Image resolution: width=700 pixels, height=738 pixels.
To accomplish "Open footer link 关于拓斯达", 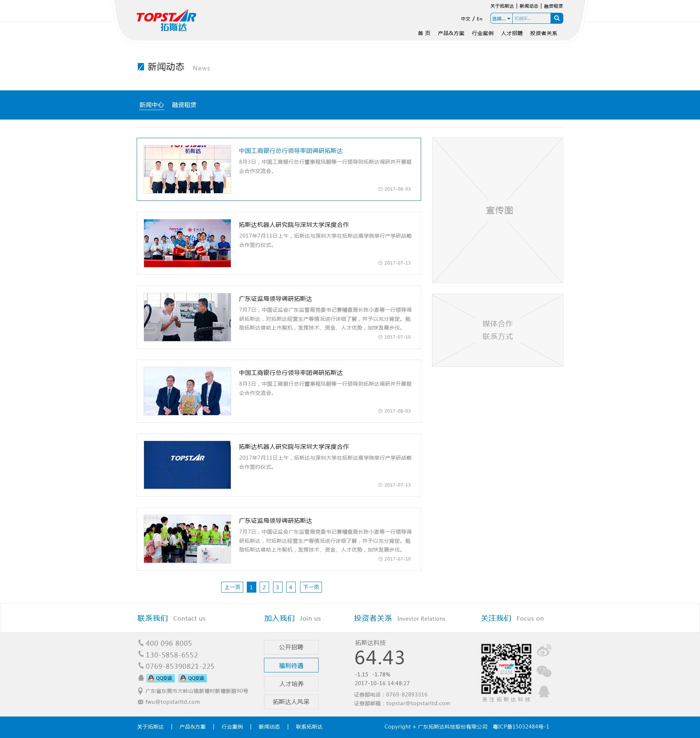I will tap(150, 726).
